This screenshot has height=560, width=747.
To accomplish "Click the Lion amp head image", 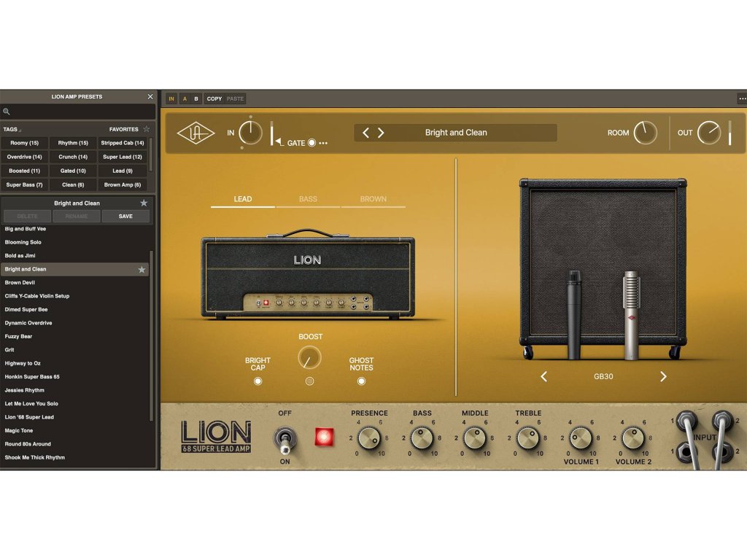I will pyautogui.click(x=308, y=275).
